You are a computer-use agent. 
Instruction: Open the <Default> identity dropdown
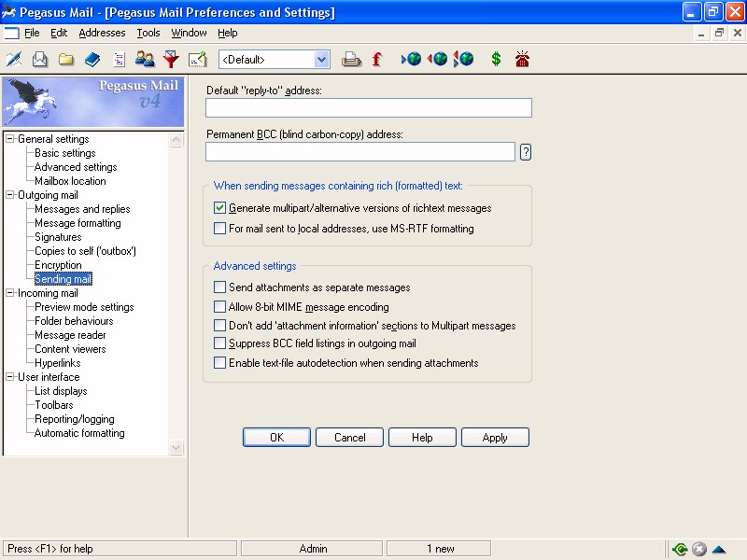[x=321, y=60]
